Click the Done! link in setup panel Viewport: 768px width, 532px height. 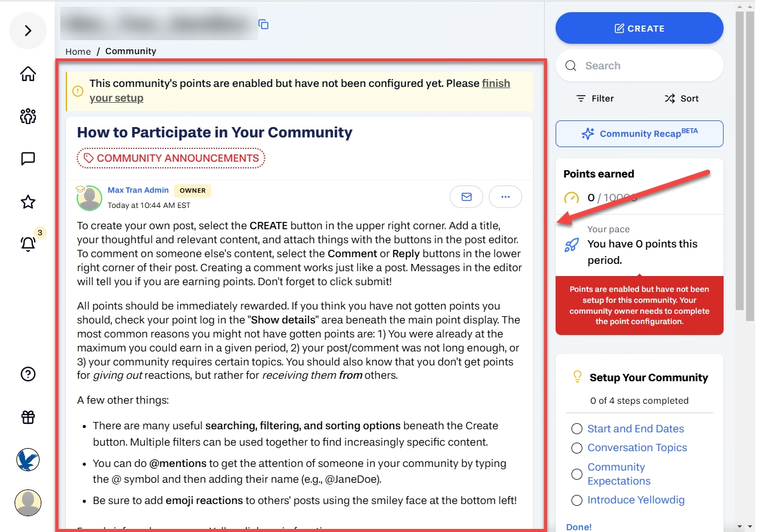click(579, 527)
